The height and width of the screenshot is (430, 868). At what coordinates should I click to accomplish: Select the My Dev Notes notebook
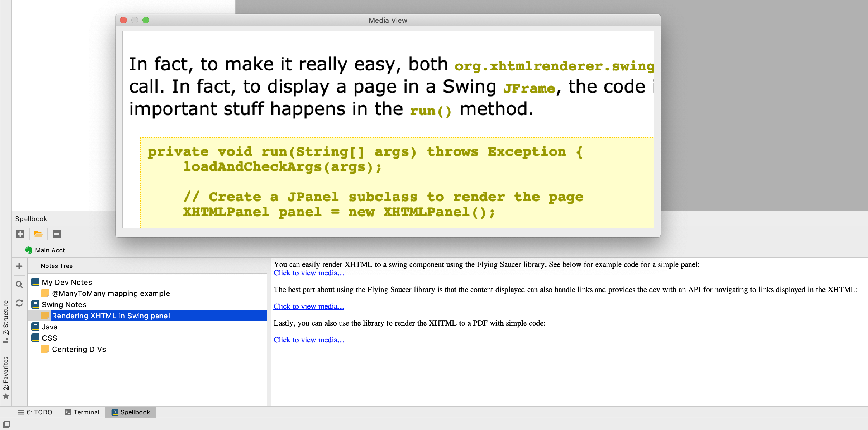pos(67,282)
